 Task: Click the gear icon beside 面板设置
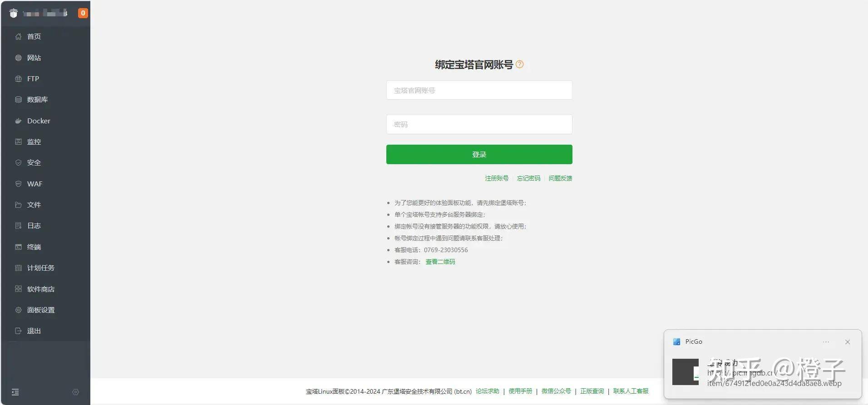tap(18, 310)
